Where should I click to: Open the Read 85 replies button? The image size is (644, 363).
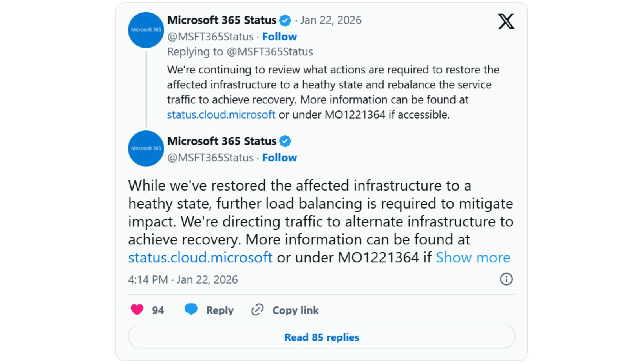pos(321,337)
